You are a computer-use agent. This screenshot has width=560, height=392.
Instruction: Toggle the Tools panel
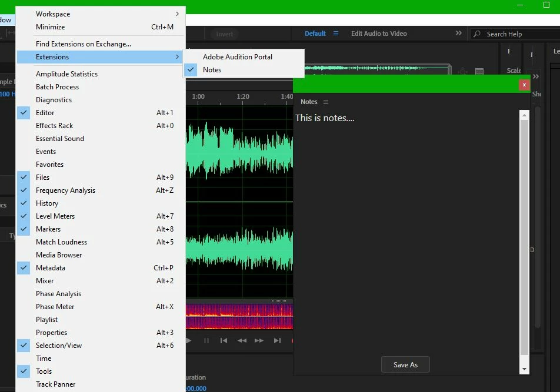pos(101,371)
